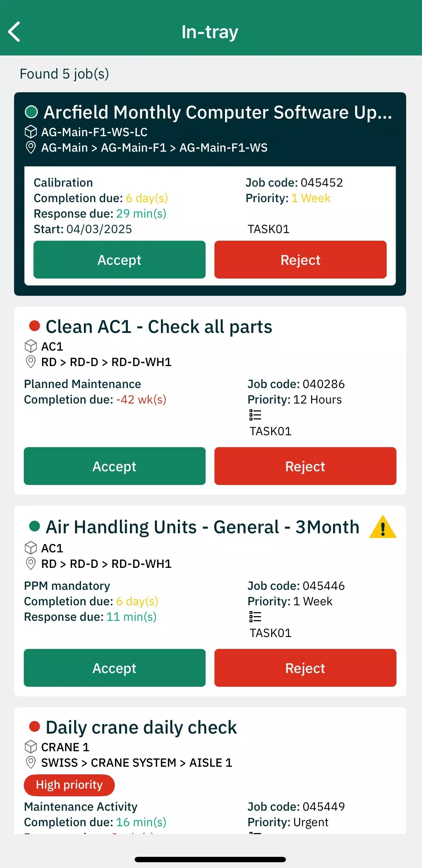The width and height of the screenshot is (422, 868).
Task: Open task list icon on Clean AC1 job
Action: point(255,415)
